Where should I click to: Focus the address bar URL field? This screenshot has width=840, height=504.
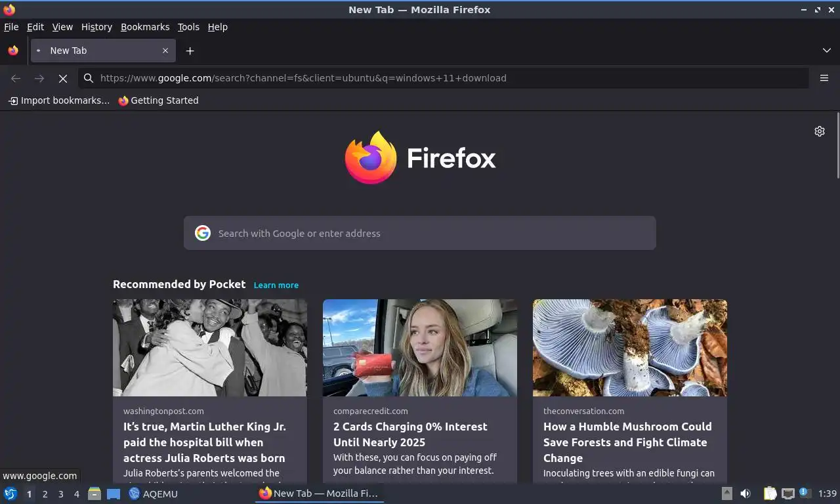[x=443, y=78]
